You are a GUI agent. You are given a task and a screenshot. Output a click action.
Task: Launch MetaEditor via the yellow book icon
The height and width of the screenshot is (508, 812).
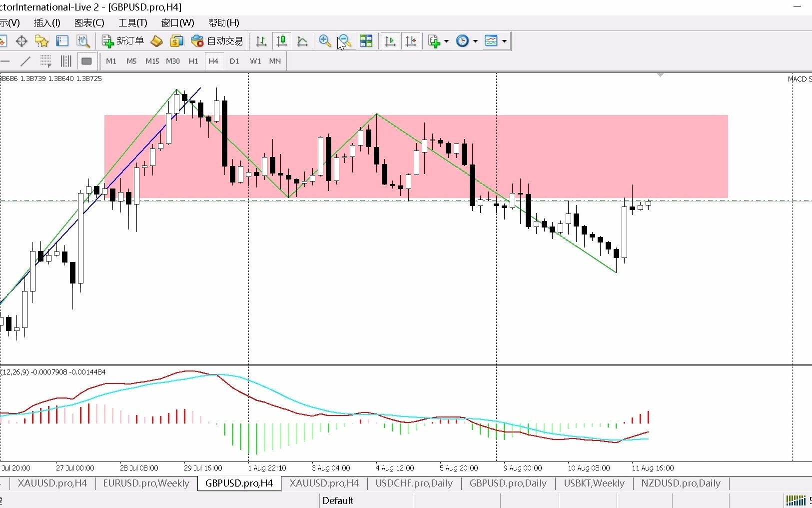156,41
